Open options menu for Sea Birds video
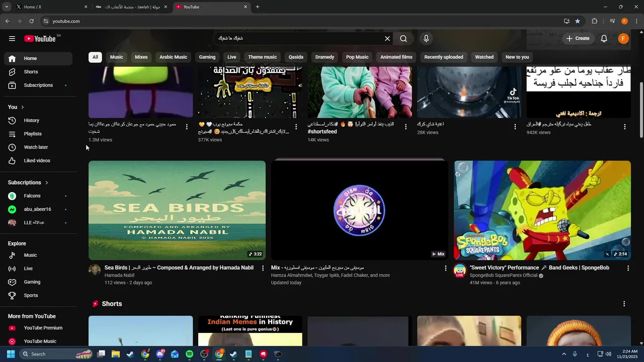644x362 pixels. tap(263, 268)
